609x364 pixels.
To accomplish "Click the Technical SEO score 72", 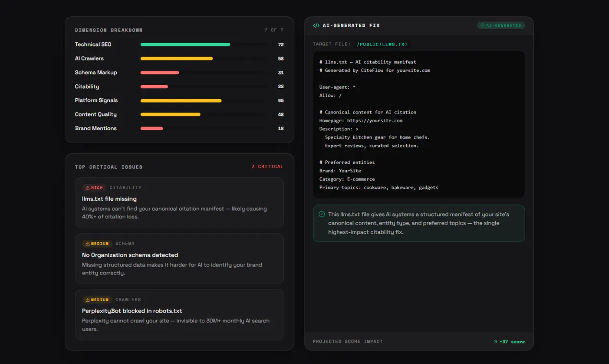I will pyautogui.click(x=281, y=45).
